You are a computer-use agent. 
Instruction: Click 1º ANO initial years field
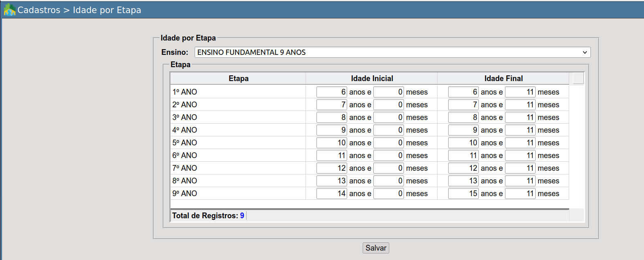(332, 92)
